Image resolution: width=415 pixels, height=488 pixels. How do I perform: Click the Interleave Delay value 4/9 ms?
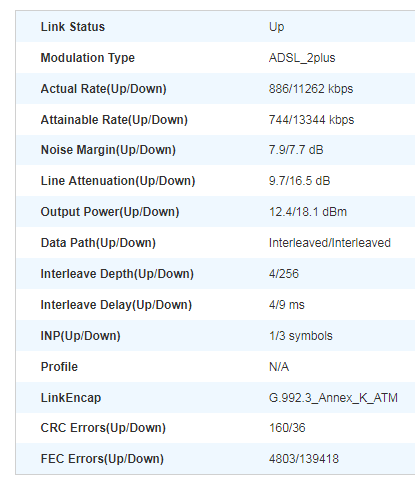pos(287,305)
